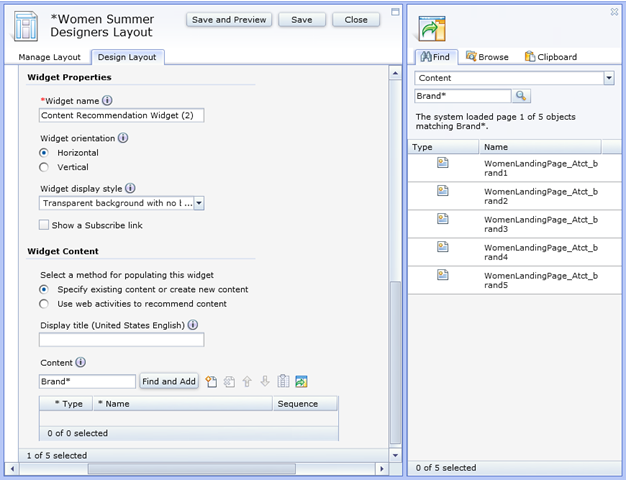This screenshot has height=480, width=627.
Task: Click the open utilities view toolbar icon
Action: click(x=301, y=382)
